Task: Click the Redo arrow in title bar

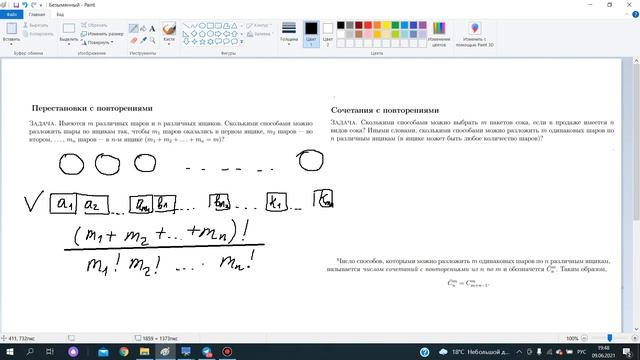Action: [33, 5]
